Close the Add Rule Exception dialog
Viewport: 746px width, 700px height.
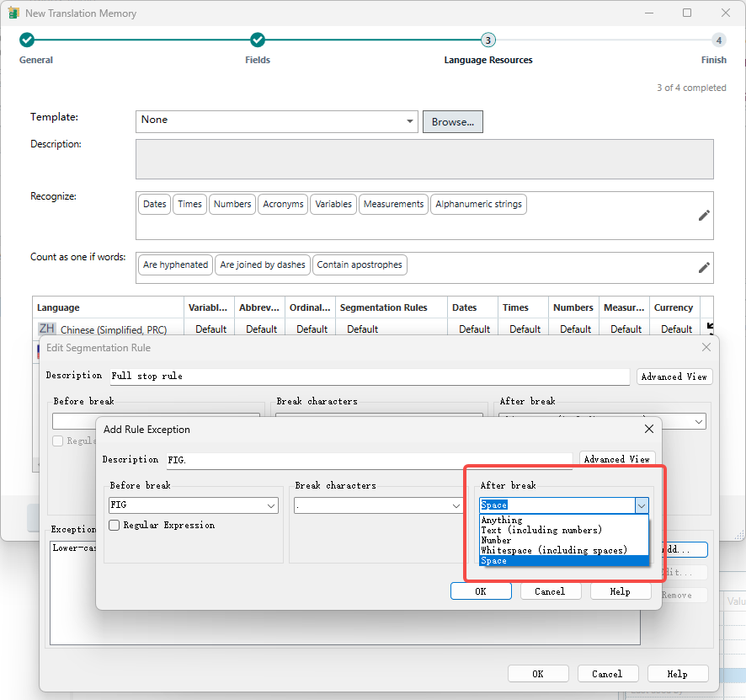click(648, 429)
